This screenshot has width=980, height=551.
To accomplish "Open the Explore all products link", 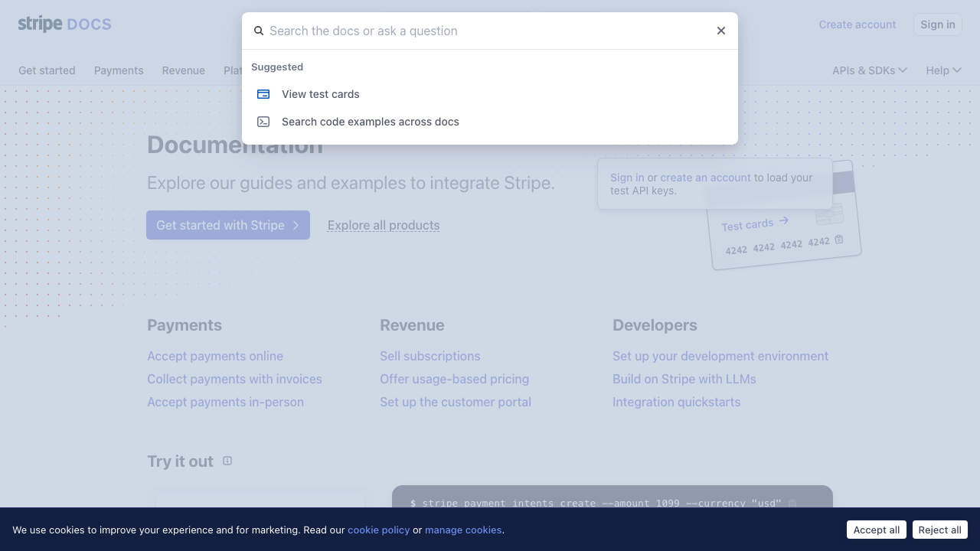I will tap(384, 225).
